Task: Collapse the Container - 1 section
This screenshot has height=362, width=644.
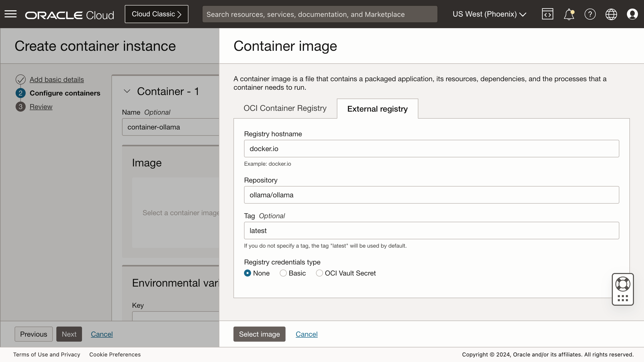Action: [127, 91]
